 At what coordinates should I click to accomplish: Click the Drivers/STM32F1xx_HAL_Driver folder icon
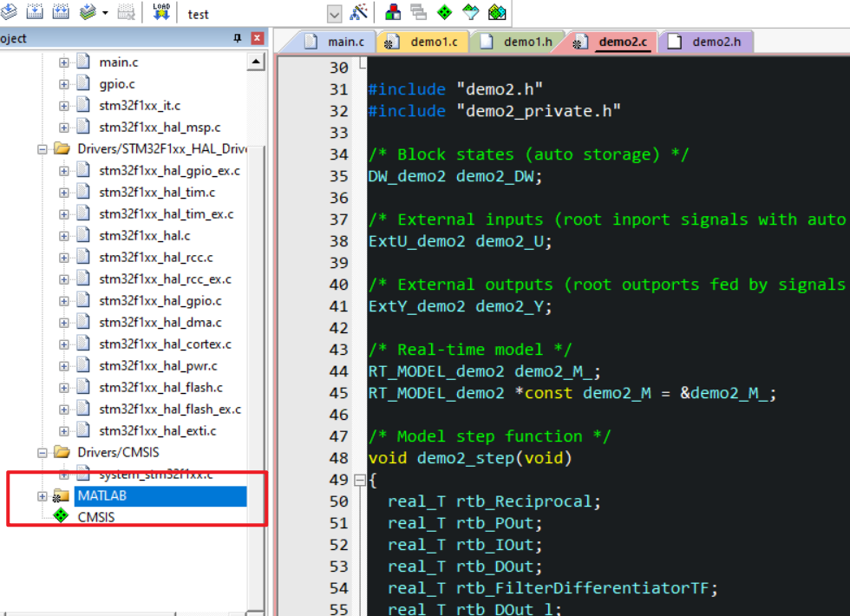[x=62, y=148]
